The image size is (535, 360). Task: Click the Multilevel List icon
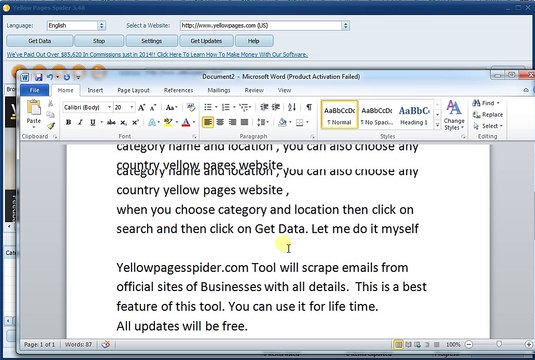(244, 107)
